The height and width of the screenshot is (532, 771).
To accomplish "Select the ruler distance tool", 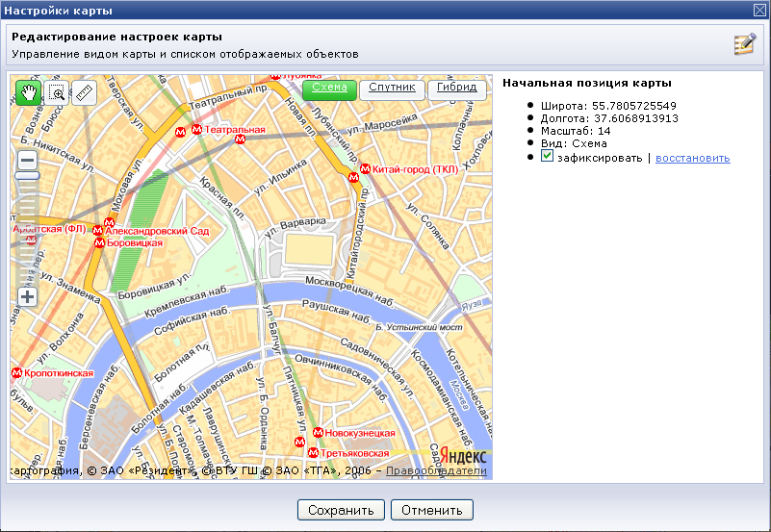I will (85, 93).
